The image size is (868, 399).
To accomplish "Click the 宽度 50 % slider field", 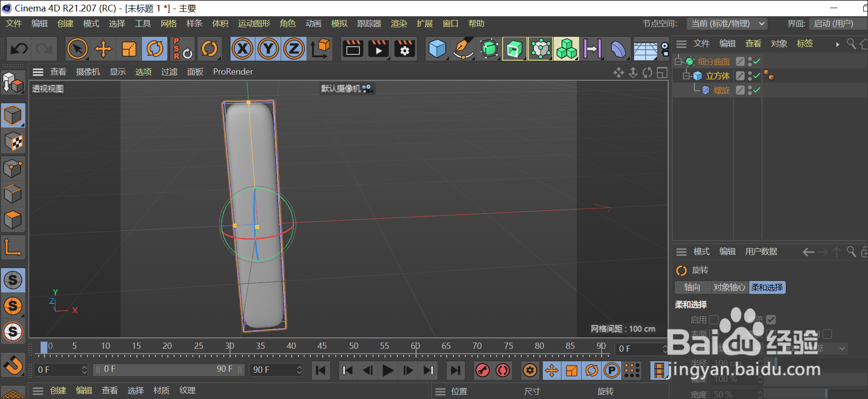I will point(736,394).
